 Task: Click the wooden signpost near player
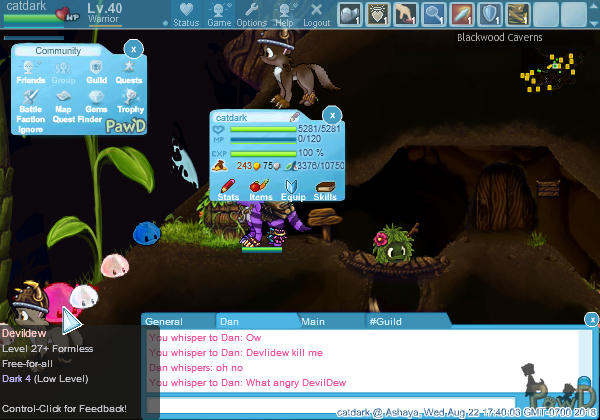pyautogui.click(x=324, y=224)
